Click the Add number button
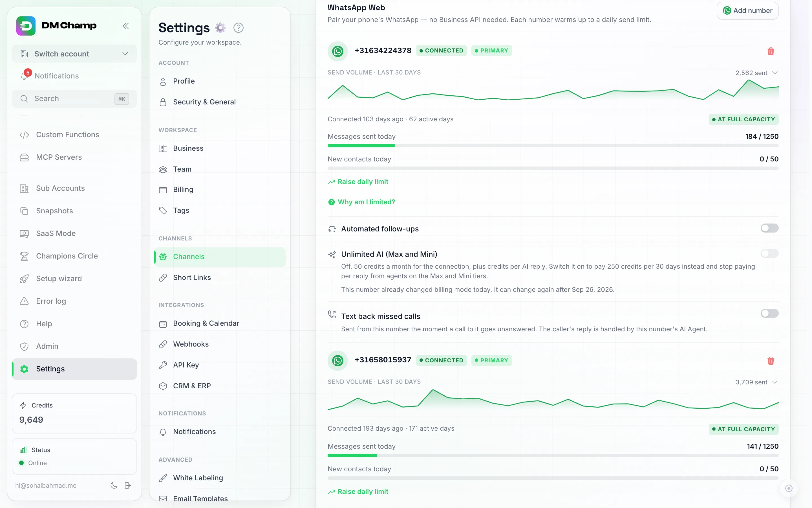The width and height of the screenshot is (812, 508). [748, 11]
